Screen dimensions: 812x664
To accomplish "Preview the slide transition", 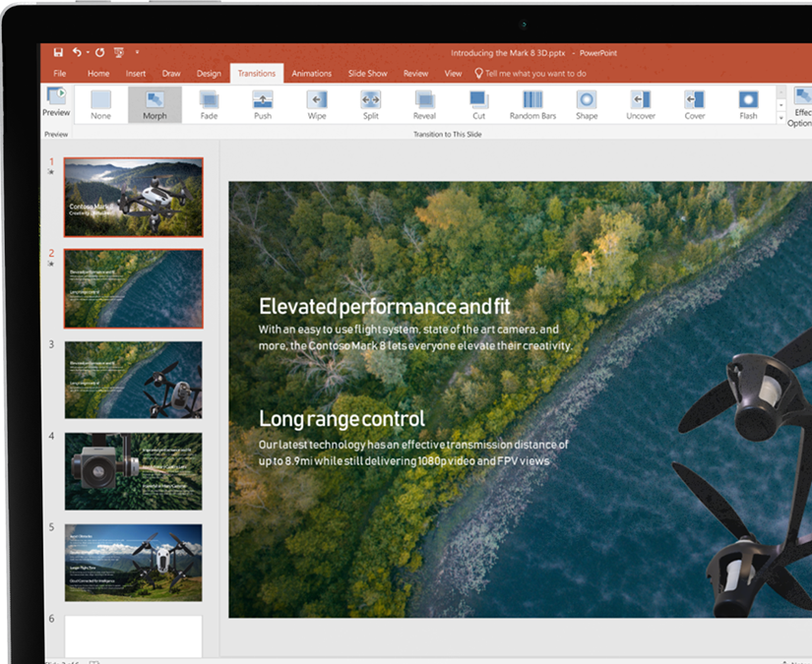I will [x=56, y=102].
